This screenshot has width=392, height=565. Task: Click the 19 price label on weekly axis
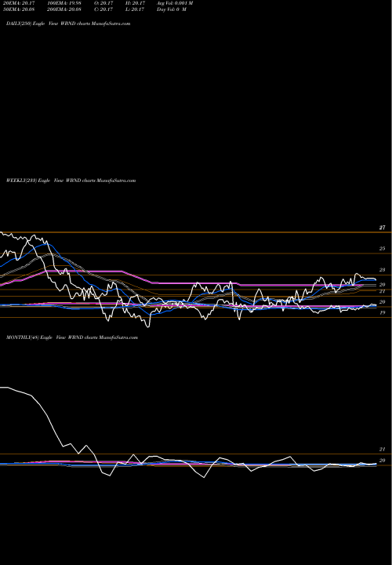coord(383,313)
